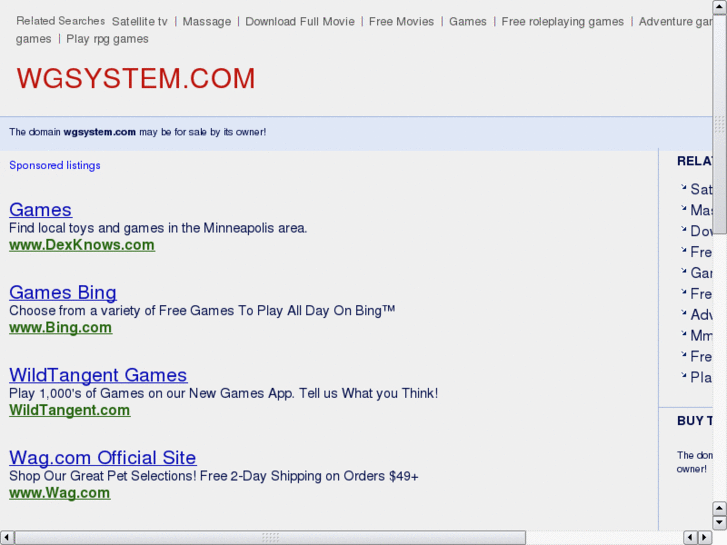Open the sidebar Dov related link

[701, 231]
